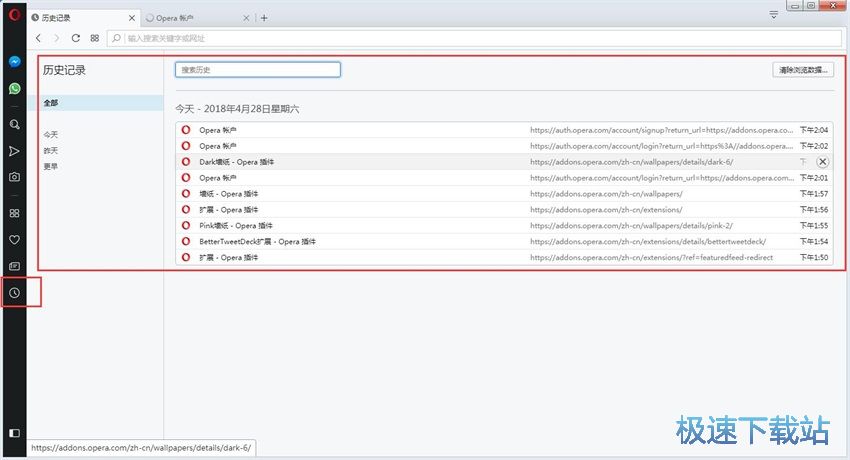Click the auth.opera.com signup URL

click(x=661, y=130)
